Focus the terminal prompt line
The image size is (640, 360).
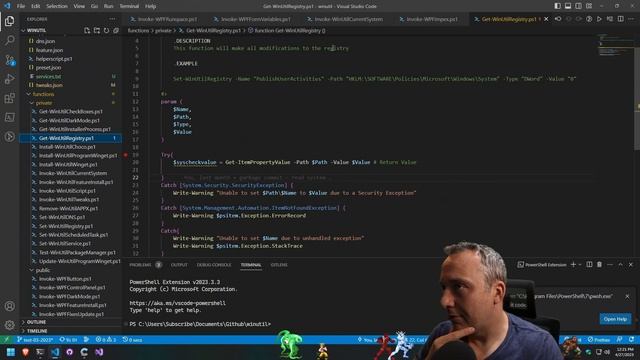click(x=200, y=324)
